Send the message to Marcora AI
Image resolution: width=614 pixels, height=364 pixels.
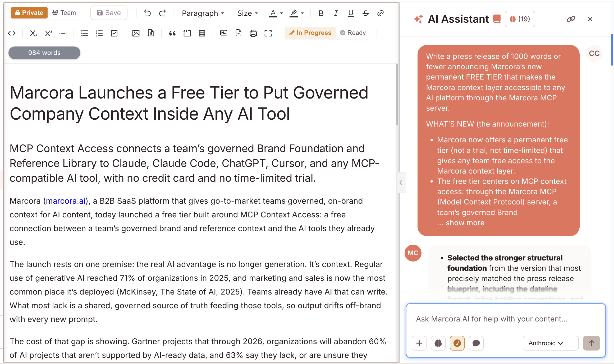point(592,343)
